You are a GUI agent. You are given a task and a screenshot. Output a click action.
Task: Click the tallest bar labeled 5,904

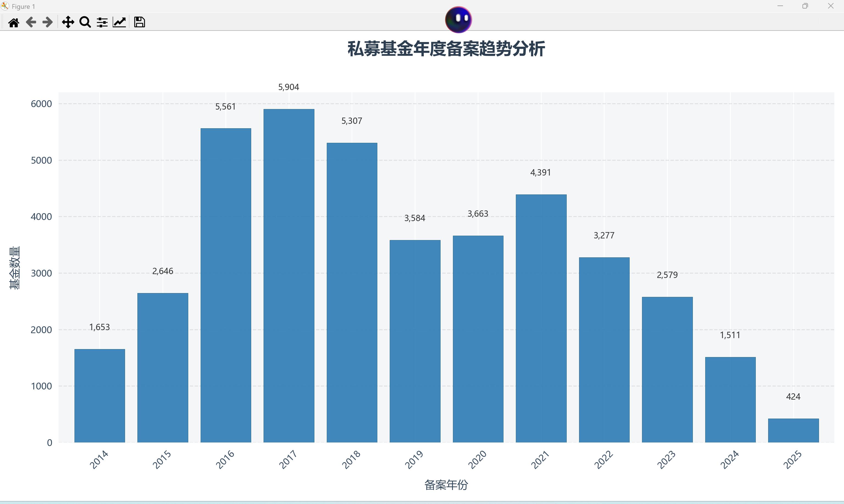click(289, 275)
